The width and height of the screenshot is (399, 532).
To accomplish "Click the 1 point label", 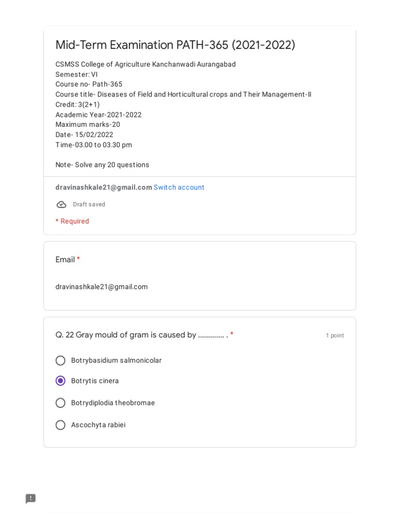I will pos(335,336).
